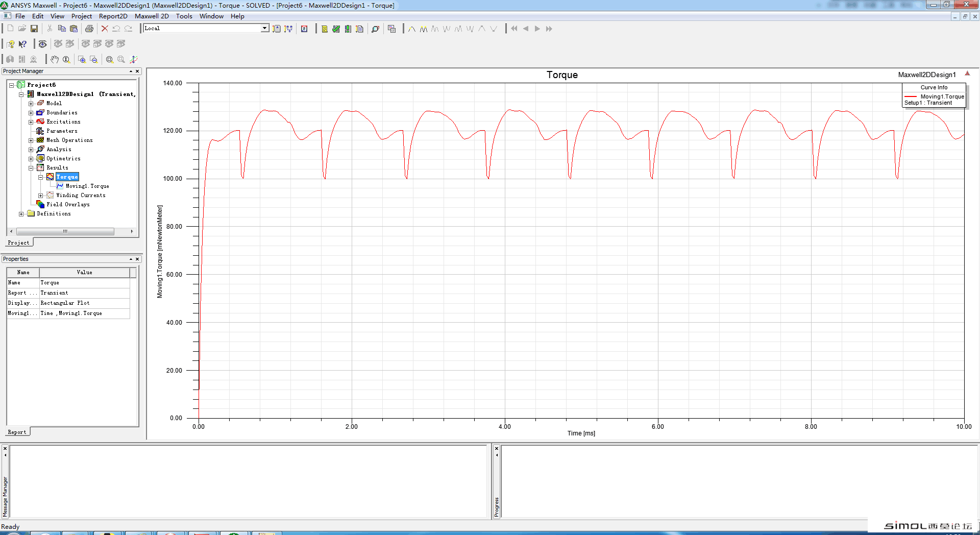Click the coordinate axes icon

[x=133, y=59]
